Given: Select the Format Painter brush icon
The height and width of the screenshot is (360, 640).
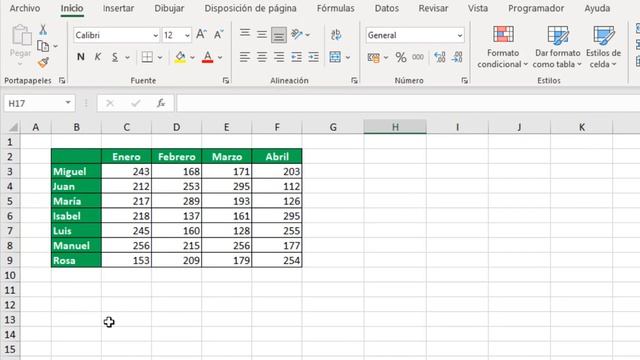Looking at the screenshot, I should (x=43, y=62).
